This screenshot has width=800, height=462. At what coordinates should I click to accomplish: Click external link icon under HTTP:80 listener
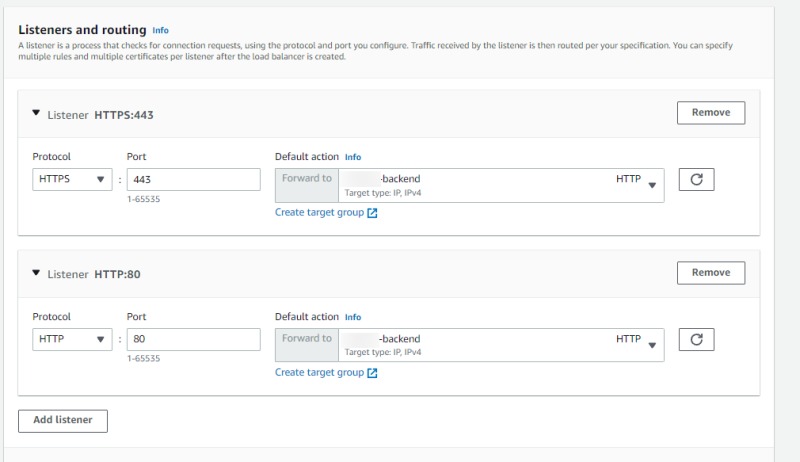coord(372,373)
